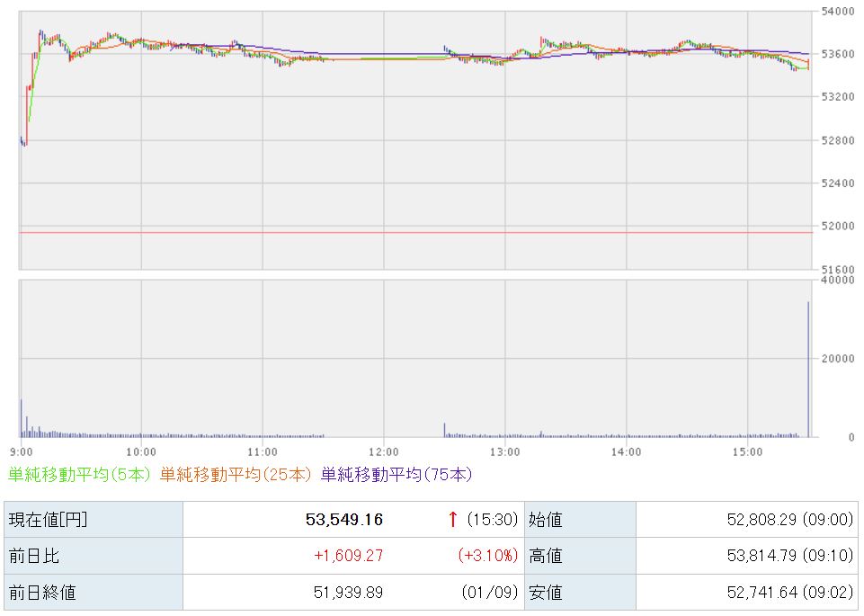Click the opening volume bar at 9:00

(x=21, y=418)
